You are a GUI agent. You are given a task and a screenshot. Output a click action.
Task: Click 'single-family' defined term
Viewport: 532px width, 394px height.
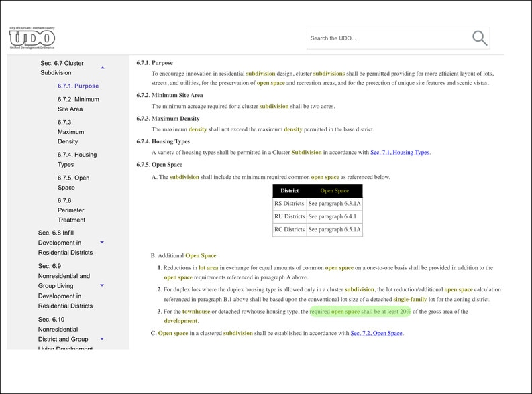click(x=410, y=299)
